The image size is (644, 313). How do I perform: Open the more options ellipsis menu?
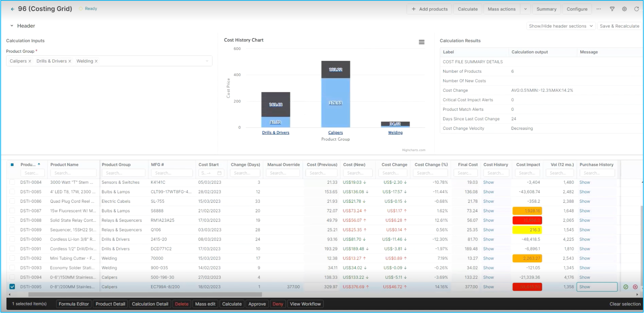click(x=598, y=9)
